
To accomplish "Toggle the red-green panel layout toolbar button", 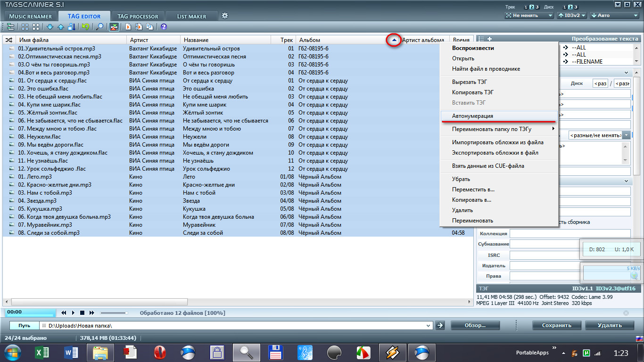I will [114, 27].
